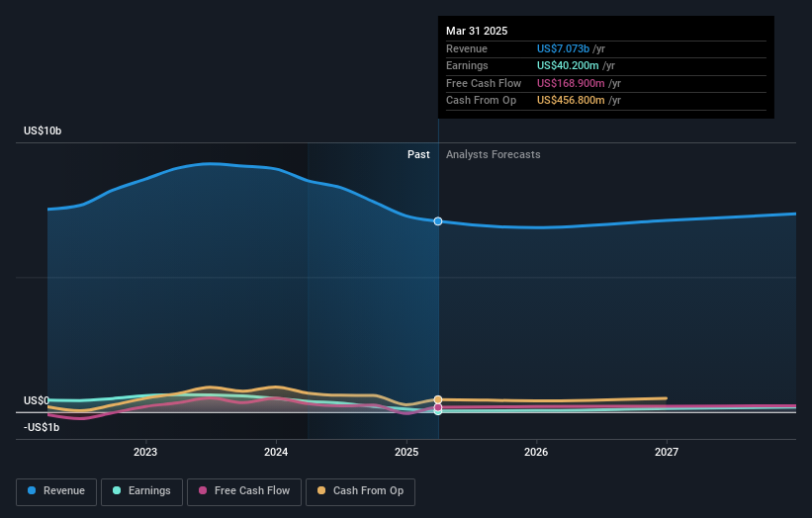The image size is (812, 518).
Task: Click the -US$1b y-axis label
Action: tap(42, 427)
